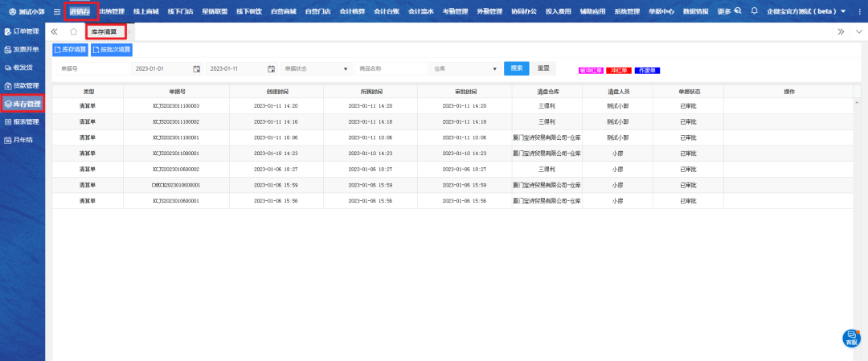Click the red 冲红单 legend swatch
Image resolution: width=868 pixels, height=361 pixels.
tap(618, 71)
